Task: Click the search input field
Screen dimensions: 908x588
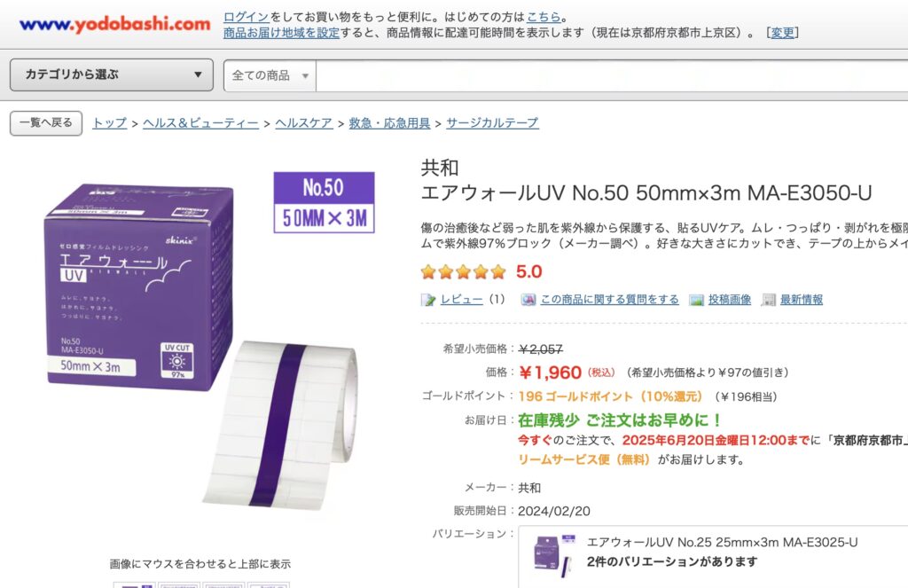Action: [x=612, y=75]
